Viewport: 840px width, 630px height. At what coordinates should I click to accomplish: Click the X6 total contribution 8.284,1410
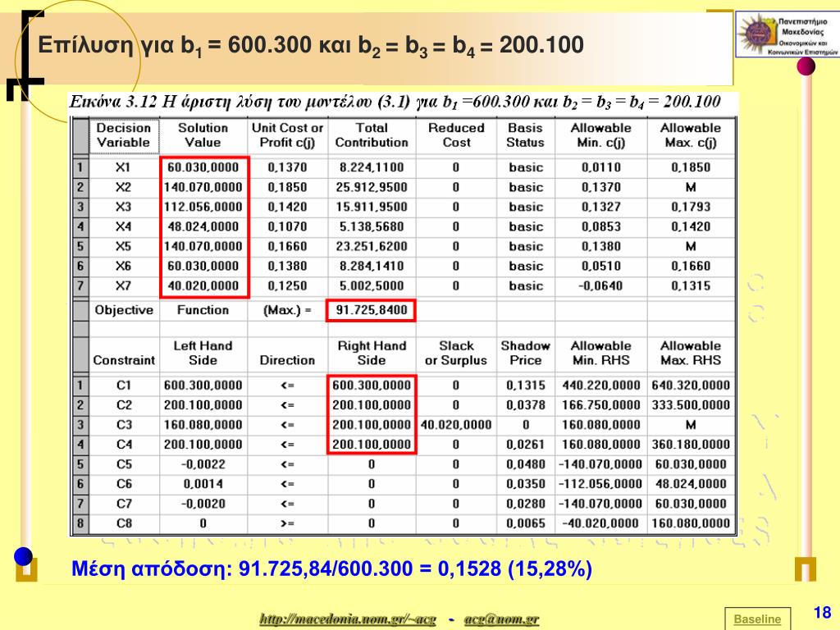pos(372,267)
